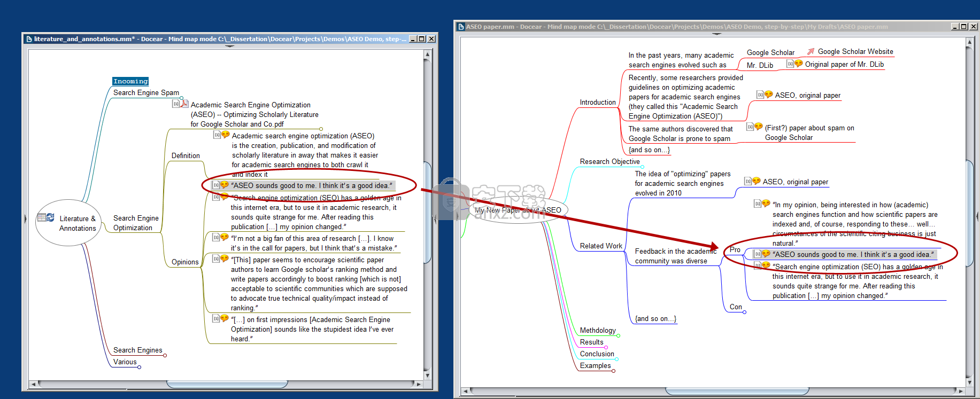This screenshot has width=980, height=399.
Task: Click the Literature & Annotations root node icon
Action: point(46,217)
